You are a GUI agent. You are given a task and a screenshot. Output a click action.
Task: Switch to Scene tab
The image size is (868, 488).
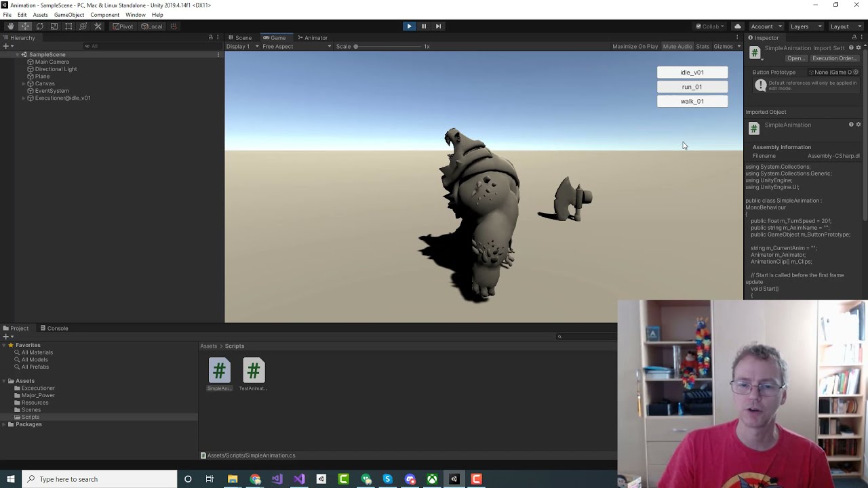[240, 38]
